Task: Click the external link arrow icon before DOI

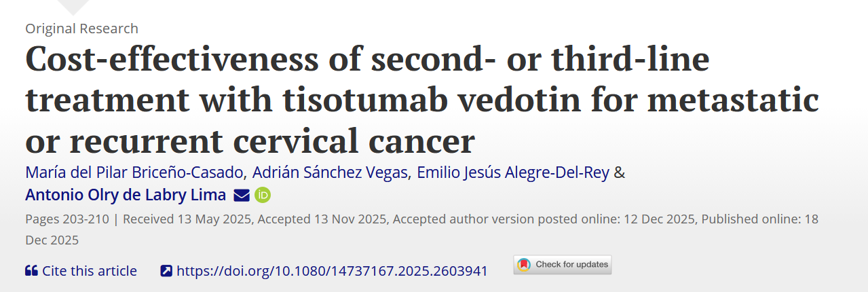Action: click(166, 271)
